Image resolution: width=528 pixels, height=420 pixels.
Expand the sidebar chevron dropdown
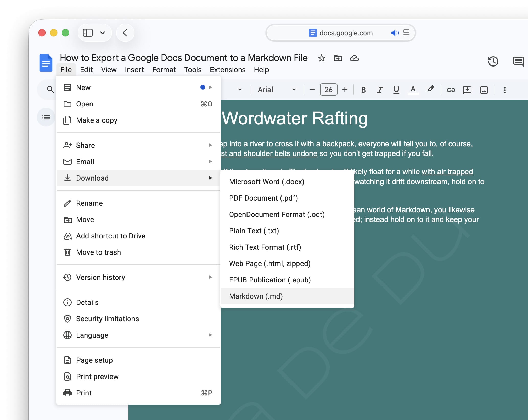pyautogui.click(x=103, y=33)
